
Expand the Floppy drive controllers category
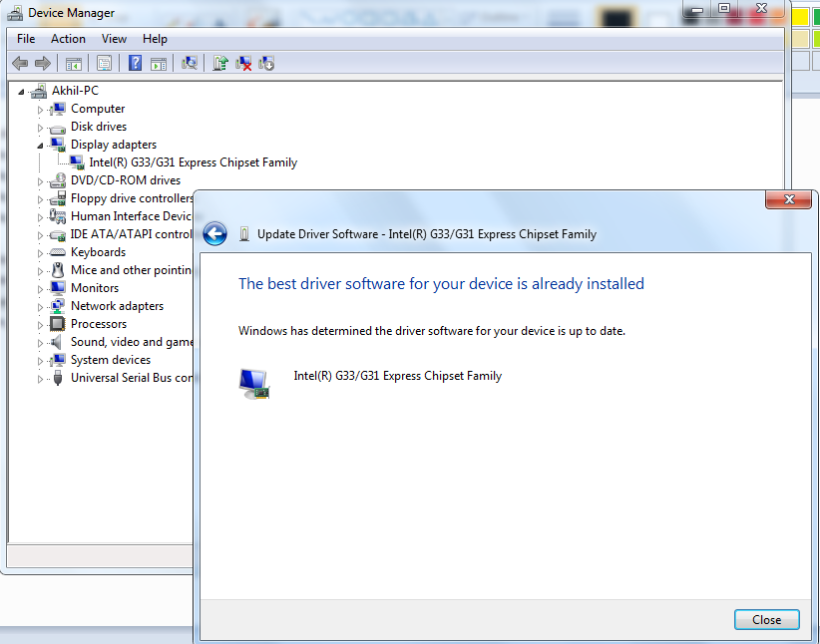[40, 199]
